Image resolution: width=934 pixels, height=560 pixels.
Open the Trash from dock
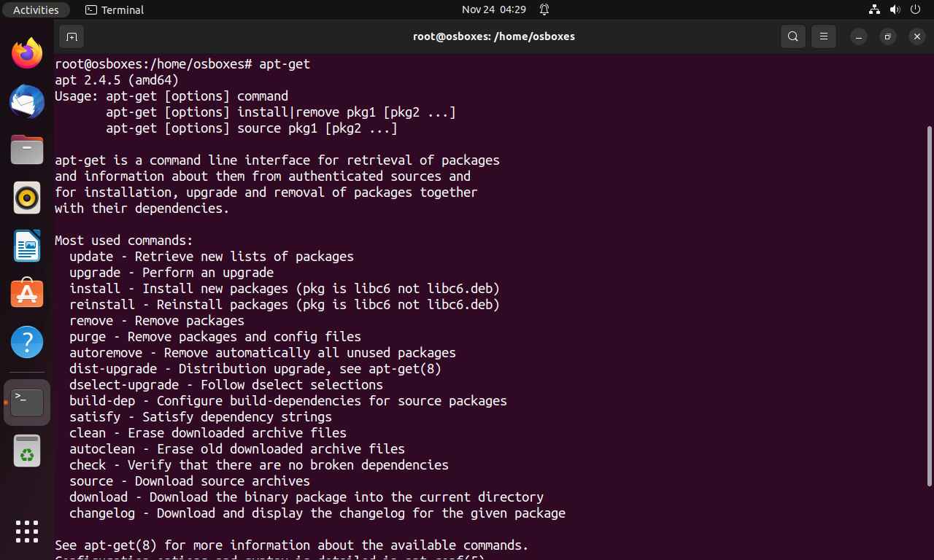pyautogui.click(x=27, y=451)
